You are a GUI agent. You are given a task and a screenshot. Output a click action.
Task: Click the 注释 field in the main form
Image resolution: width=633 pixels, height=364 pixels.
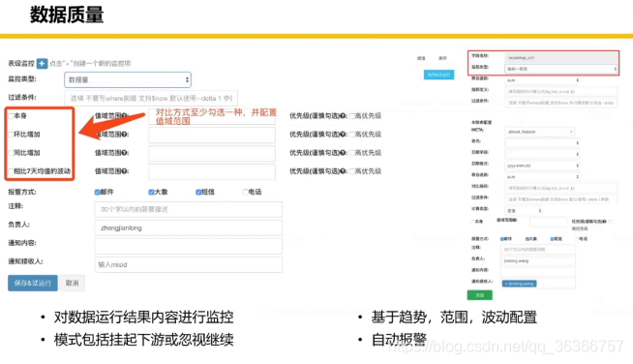[189, 209]
